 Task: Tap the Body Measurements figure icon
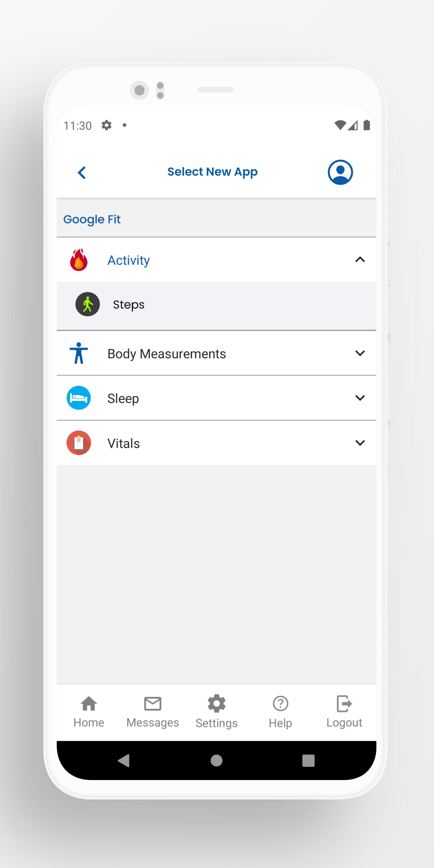click(x=79, y=353)
